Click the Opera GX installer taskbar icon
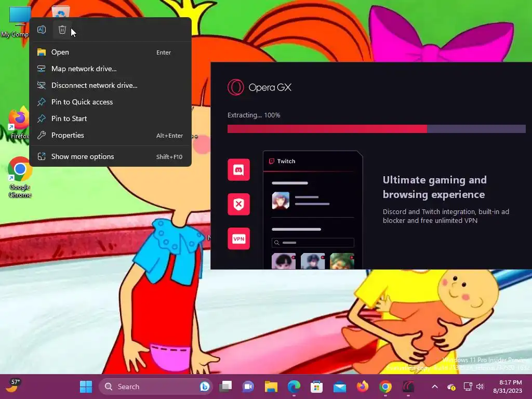The width and height of the screenshot is (532, 399). tap(408, 387)
